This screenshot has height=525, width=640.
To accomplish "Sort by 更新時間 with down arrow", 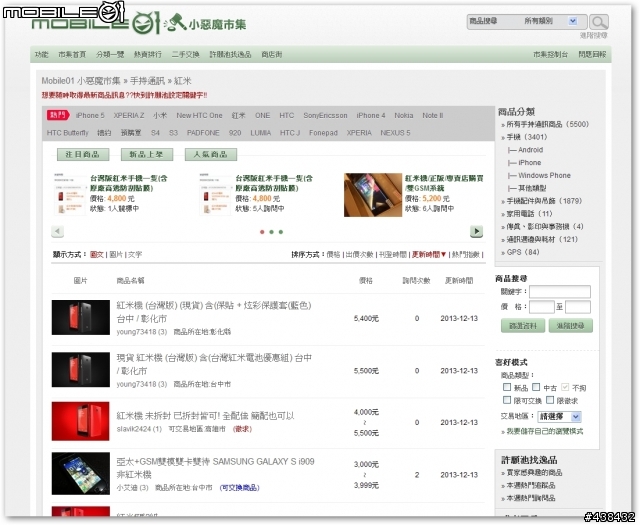I will click(429, 254).
